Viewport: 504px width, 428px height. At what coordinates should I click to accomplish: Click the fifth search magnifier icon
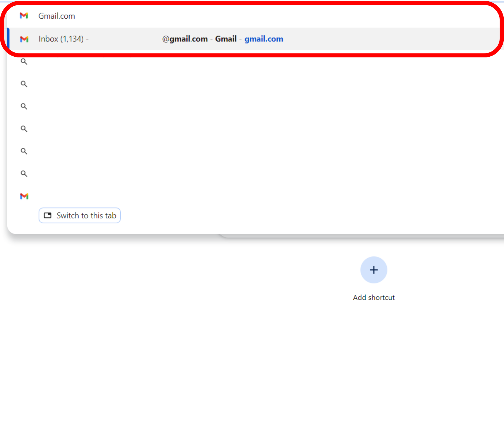pyautogui.click(x=24, y=151)
